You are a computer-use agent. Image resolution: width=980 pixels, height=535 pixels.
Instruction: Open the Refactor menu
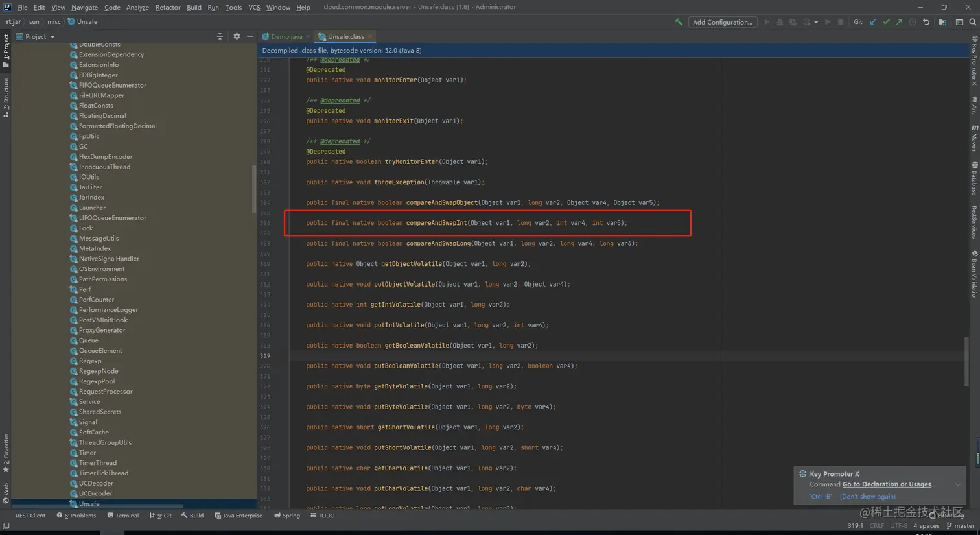(167, 7)
